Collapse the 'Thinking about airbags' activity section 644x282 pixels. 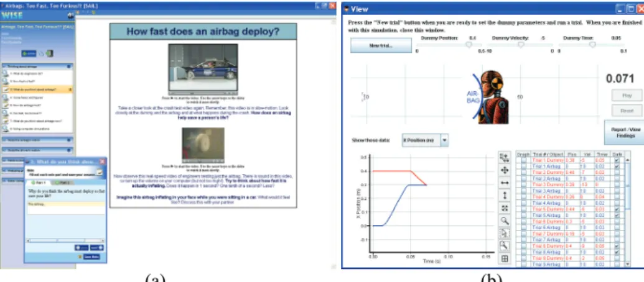tap(37, 66)
